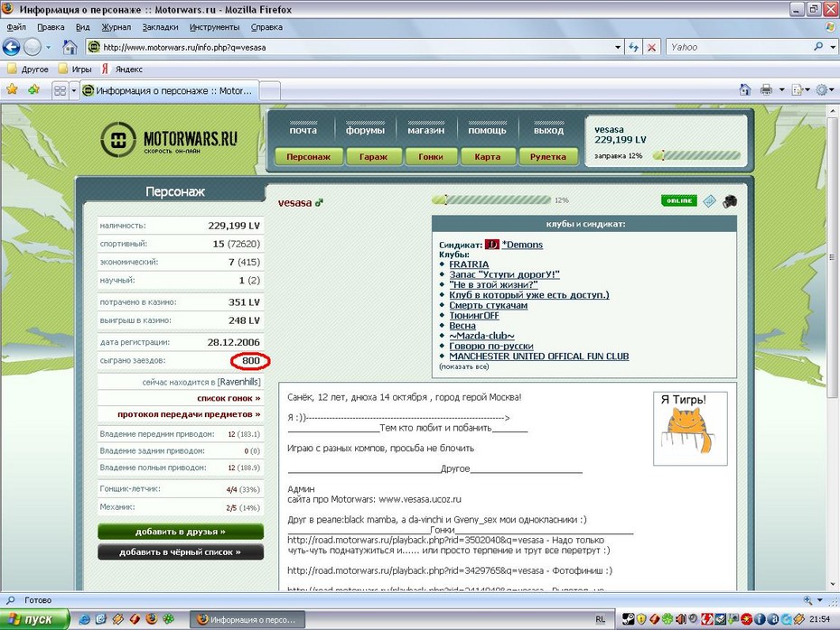Open the Инструменты menu

click(214, 27)
